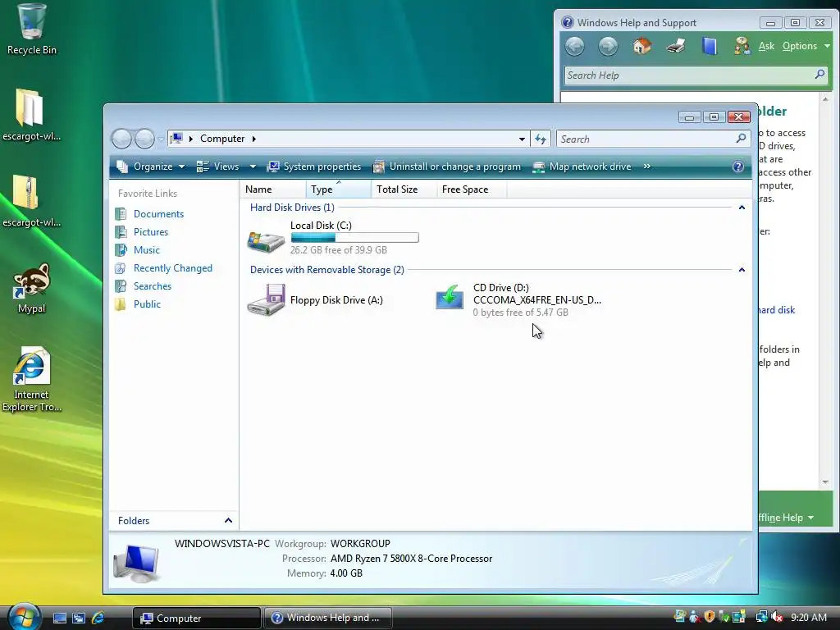Click the Back arrow in Help and Support
The width and height of the screenshot is (840, 630).
click(575, 46)
